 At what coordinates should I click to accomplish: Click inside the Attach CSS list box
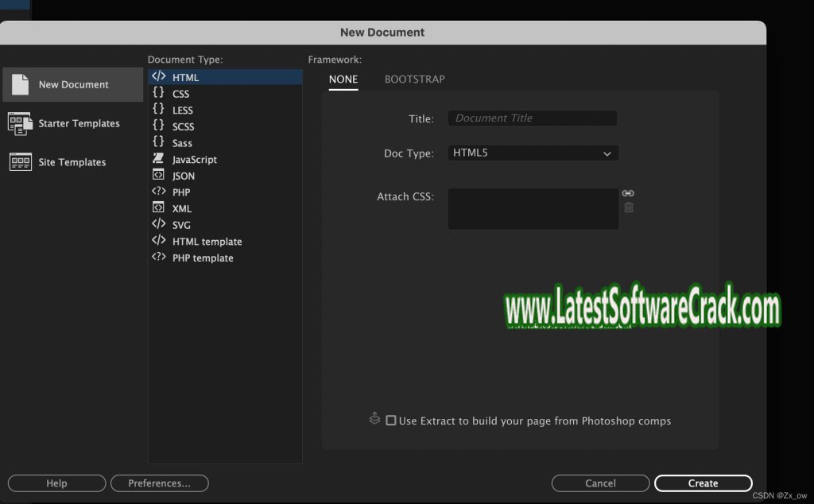click(533, 209)
